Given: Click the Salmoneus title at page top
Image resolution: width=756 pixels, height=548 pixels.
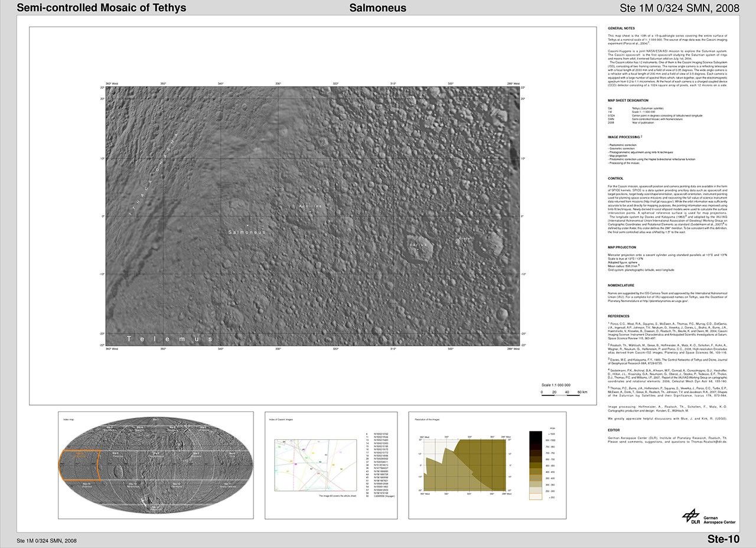Looking at the screenshot, I should pos(377,8).
